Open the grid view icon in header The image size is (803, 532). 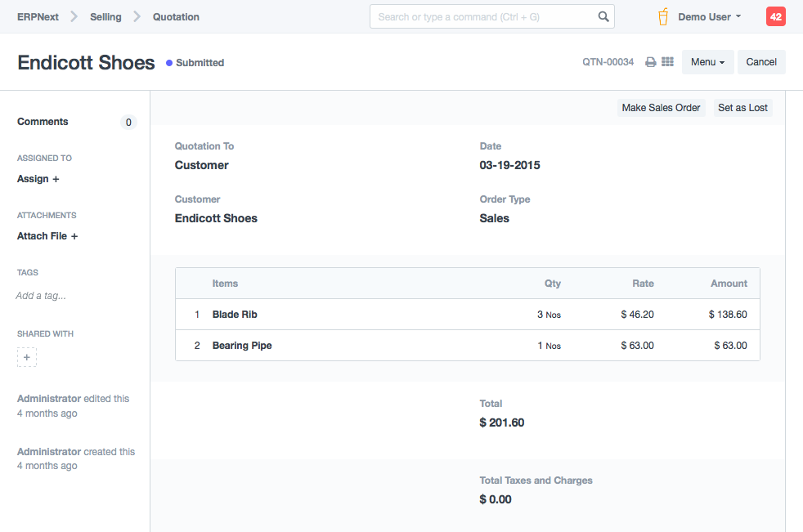667,62
